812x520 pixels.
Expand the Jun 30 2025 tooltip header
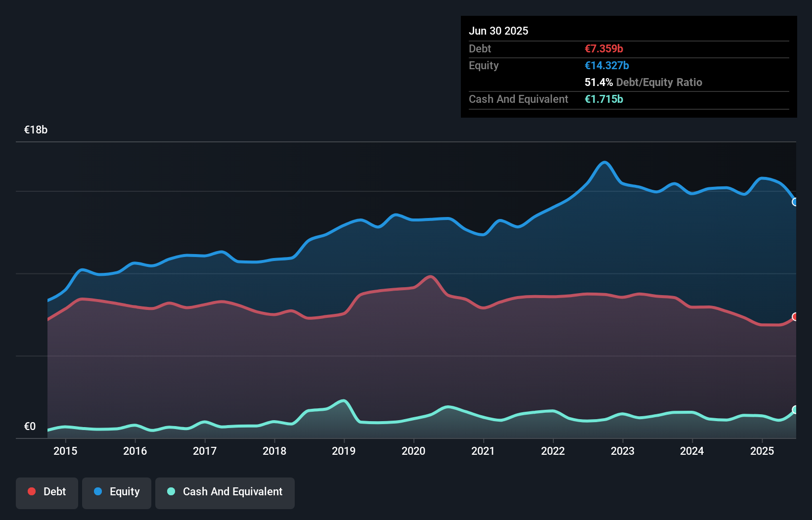(x=499, y=31)
